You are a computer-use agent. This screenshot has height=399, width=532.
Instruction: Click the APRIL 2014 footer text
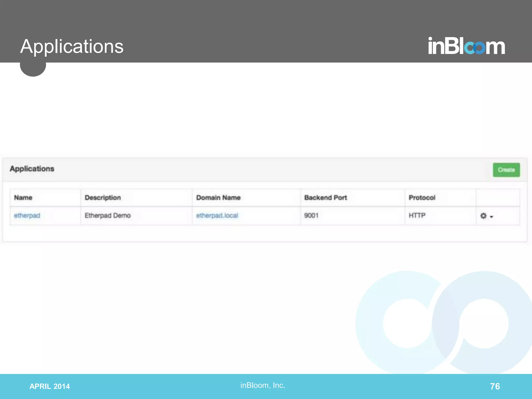pos(50,386)
